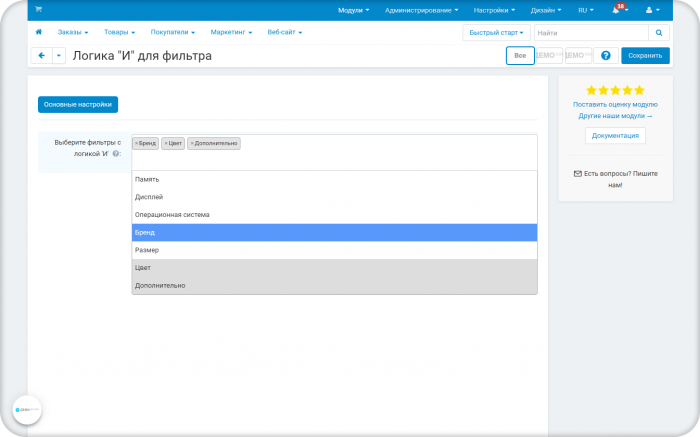The image size is (700, 437).
Task: Go to the home dashboard icon
Action: point(39,32)
